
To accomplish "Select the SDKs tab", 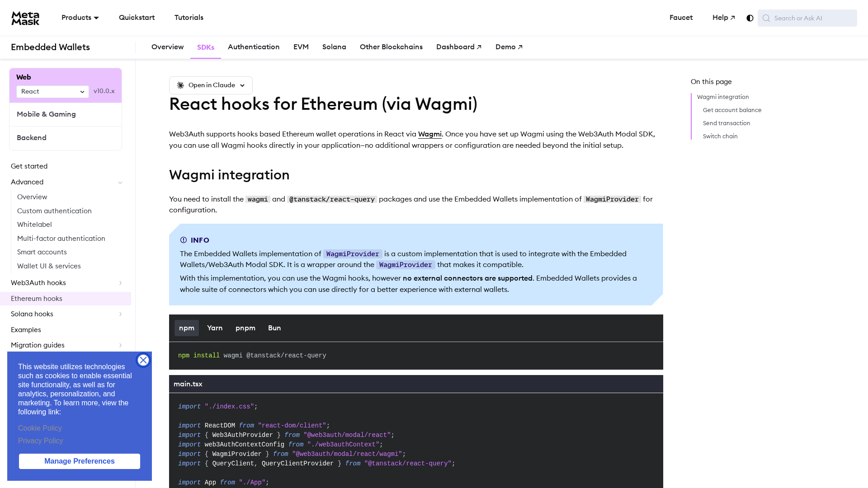I will pos(206,47).
